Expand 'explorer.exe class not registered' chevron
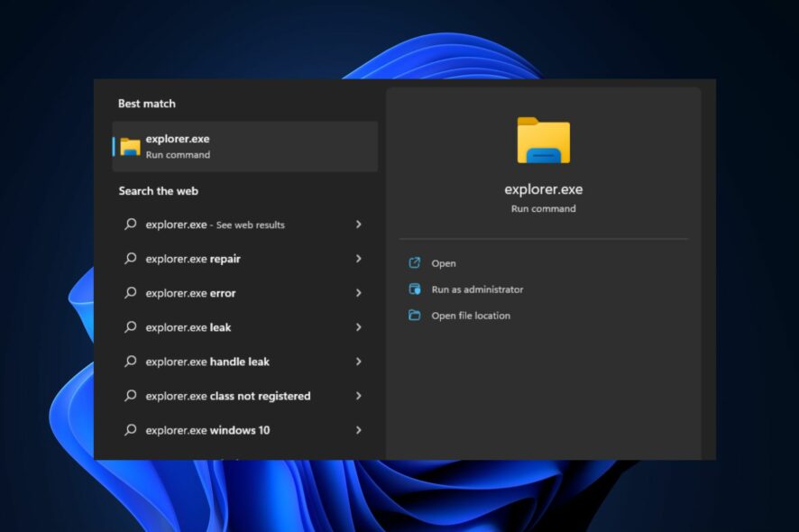The image size is (799, 532). click(359, 396)
